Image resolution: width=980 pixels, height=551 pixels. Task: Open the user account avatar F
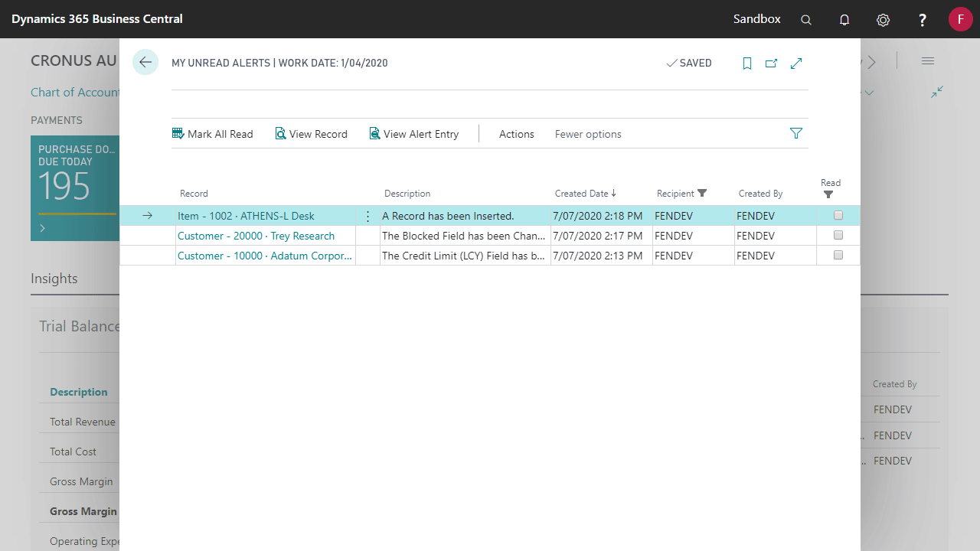click(961, 19)
